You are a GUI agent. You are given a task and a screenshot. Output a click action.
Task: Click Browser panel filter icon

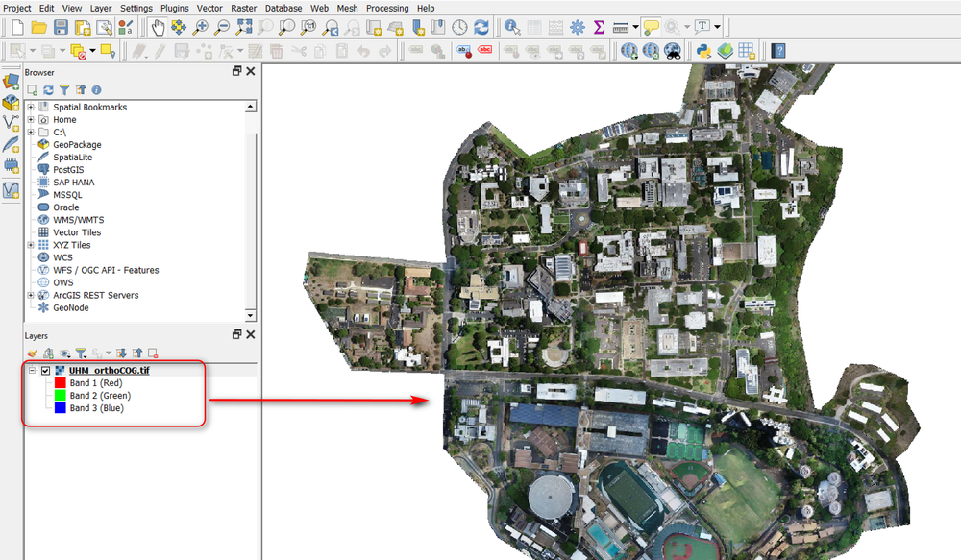click(x=64, y=90)
